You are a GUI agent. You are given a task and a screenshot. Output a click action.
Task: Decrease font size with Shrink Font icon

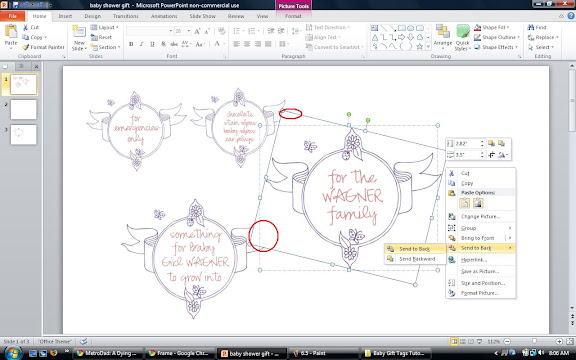(207, 31)
